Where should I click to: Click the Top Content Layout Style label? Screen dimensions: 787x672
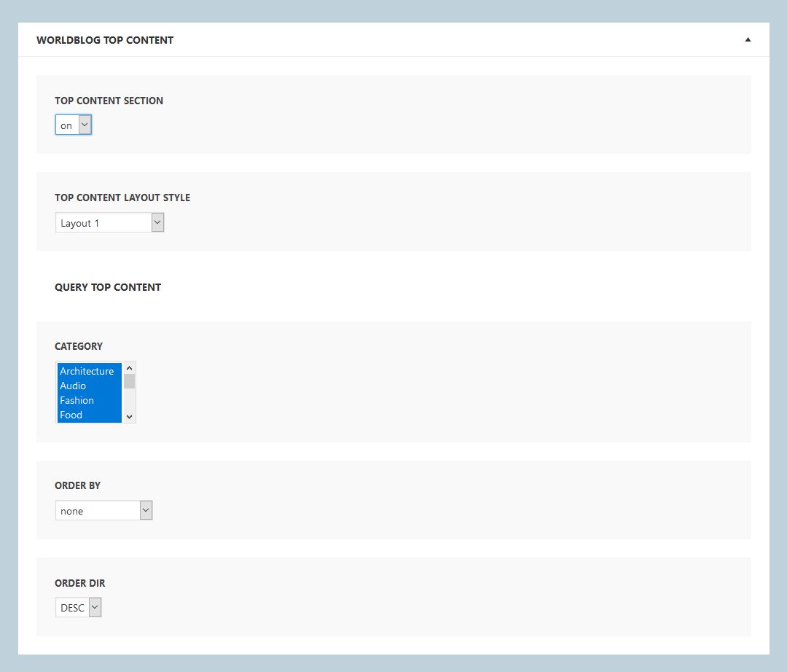pos(122,198)
